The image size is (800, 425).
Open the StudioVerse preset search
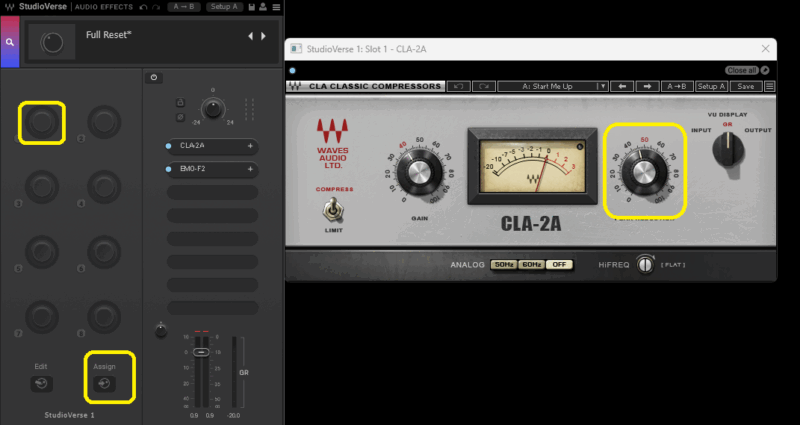pyautogui.click(x=10, y=42)
